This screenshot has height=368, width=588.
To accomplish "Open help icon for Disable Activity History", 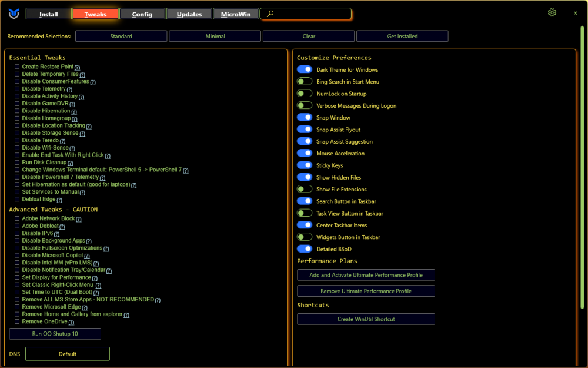I will [81, 97].
